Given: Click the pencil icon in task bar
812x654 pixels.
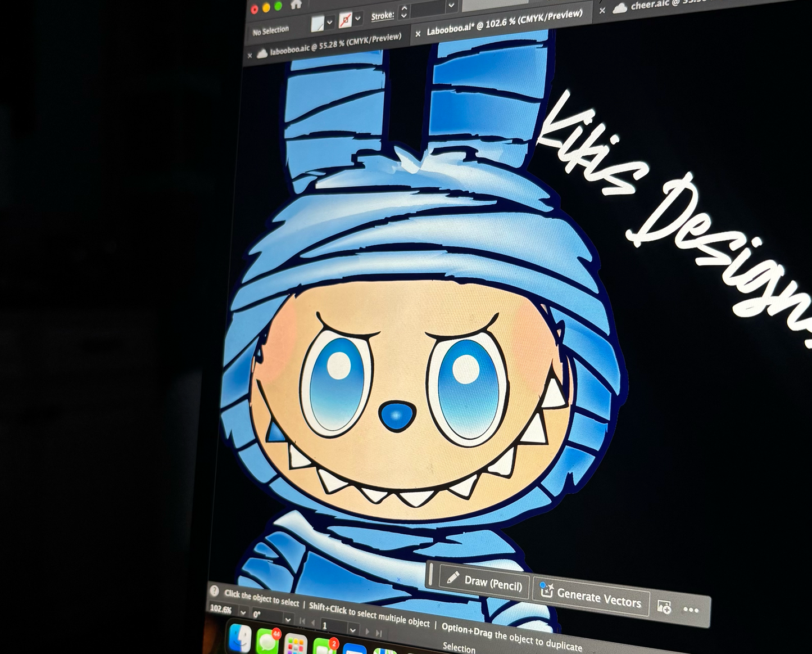Looking at the screenshot, I should tap(452, 578).
